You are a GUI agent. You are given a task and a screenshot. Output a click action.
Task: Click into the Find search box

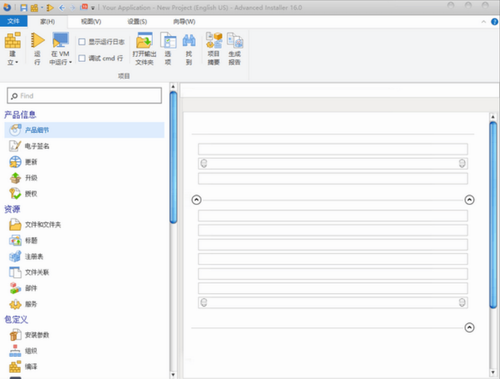(84, 96)
